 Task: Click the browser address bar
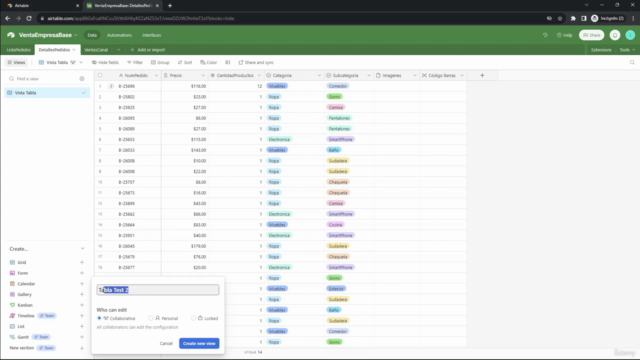(286, 18)
